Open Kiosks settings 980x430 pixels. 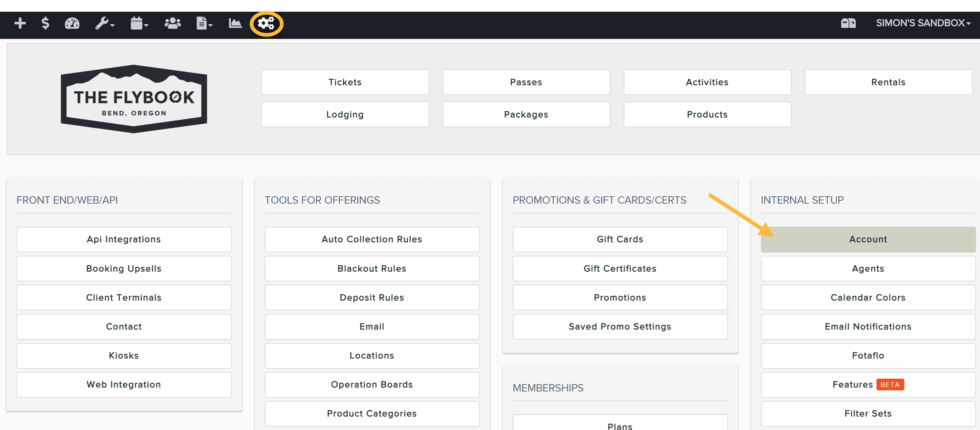coord(124,356)
